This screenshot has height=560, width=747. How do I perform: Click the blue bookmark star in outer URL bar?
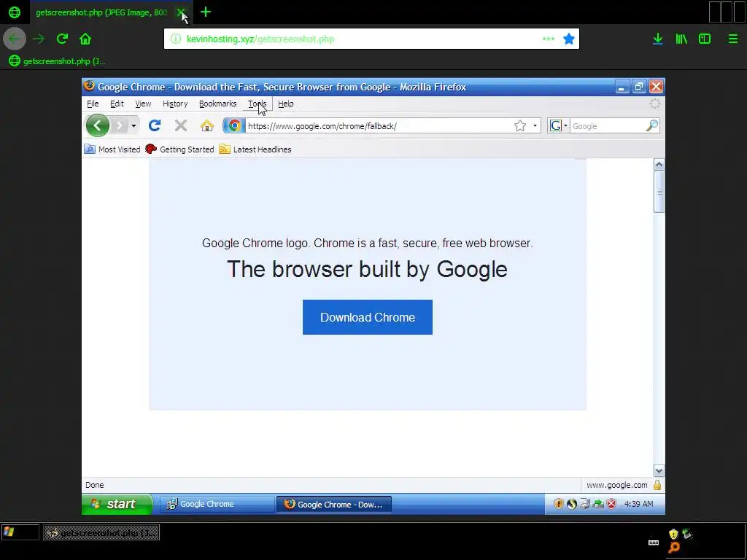click(x=569, y=39)
